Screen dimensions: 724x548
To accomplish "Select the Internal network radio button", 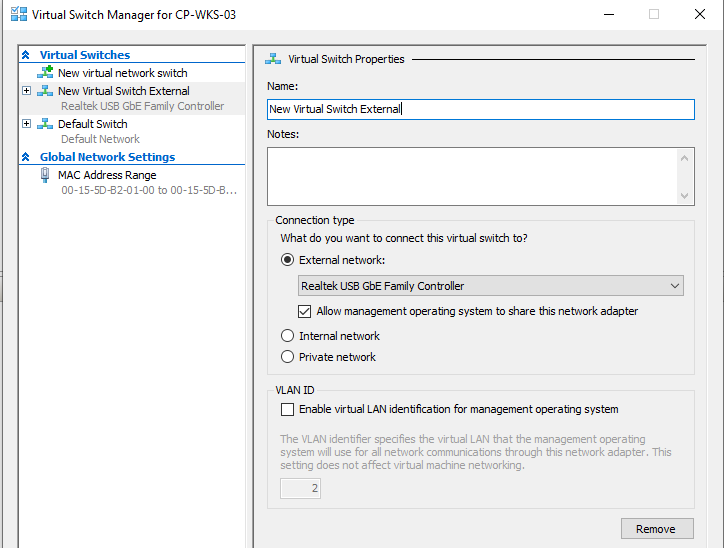I will [x=287, y=336].
